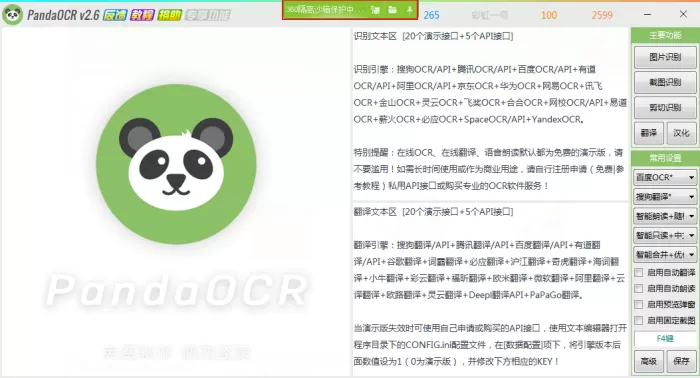Expand the 智能只读 mode dropdown

(x=665, y=235)
